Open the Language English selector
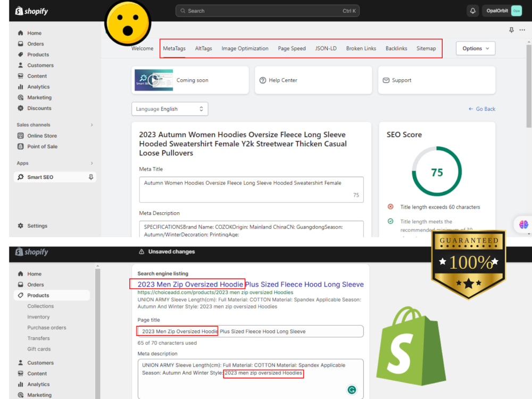 click(x=170, y=109)
